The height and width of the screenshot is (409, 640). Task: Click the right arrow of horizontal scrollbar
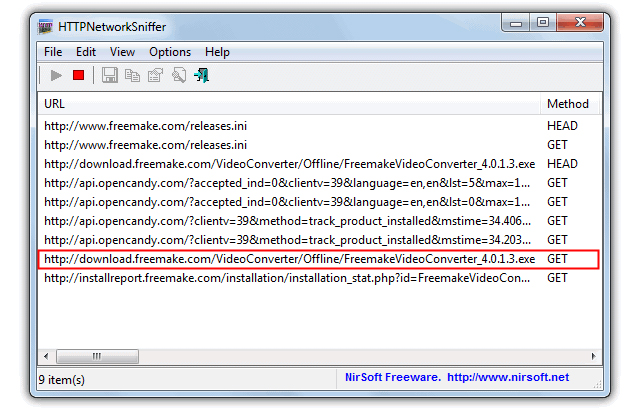(x=593, y=356)
